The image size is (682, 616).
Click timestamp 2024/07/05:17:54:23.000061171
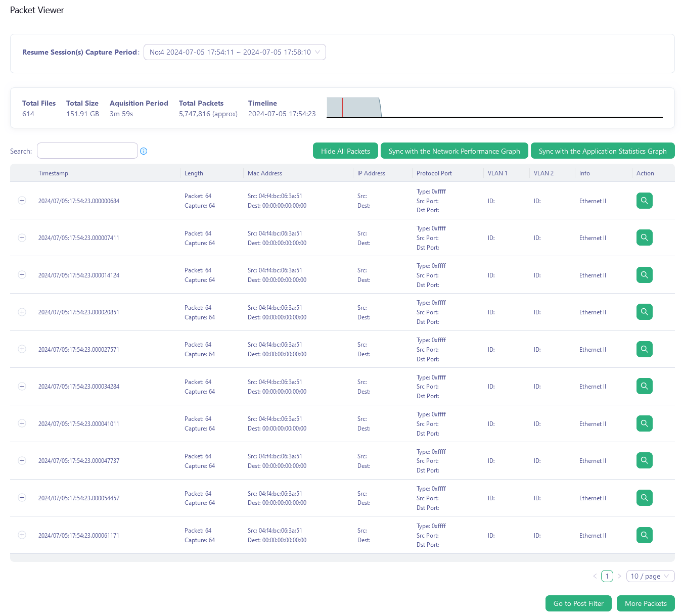[79, 535]
